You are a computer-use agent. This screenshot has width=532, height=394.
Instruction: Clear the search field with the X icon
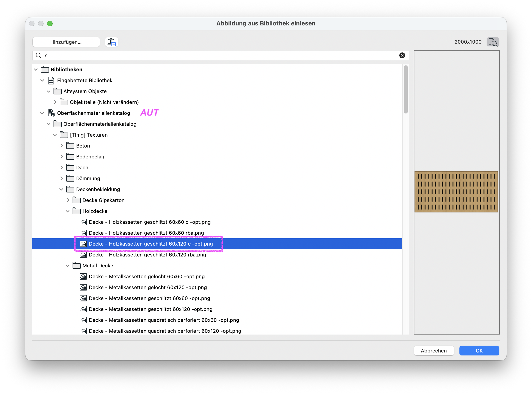(x=402, y=55)
